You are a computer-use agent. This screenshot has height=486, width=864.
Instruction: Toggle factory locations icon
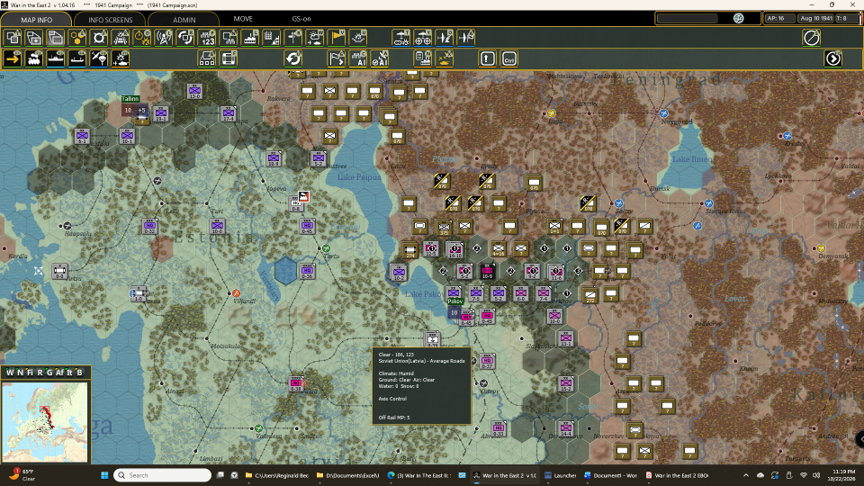point(250,38)
